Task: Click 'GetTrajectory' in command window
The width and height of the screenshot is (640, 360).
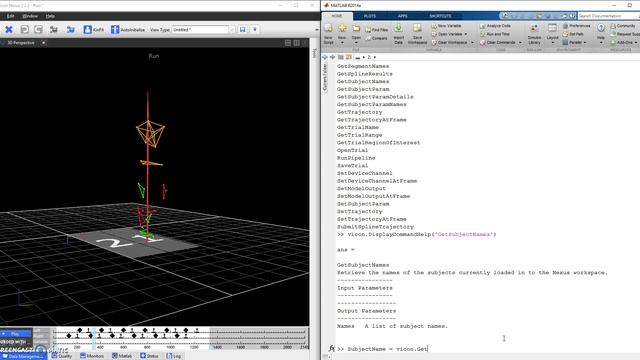Action: (360, 112)
